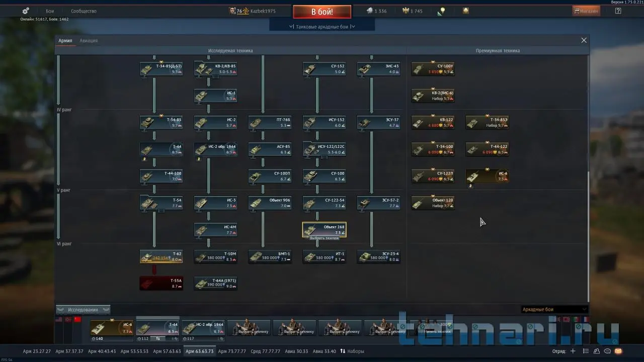Image resolution: width=644 pixels, height=362 pixels.
Task: Switch to the Армия tab
Action: [x=65, y=41]
